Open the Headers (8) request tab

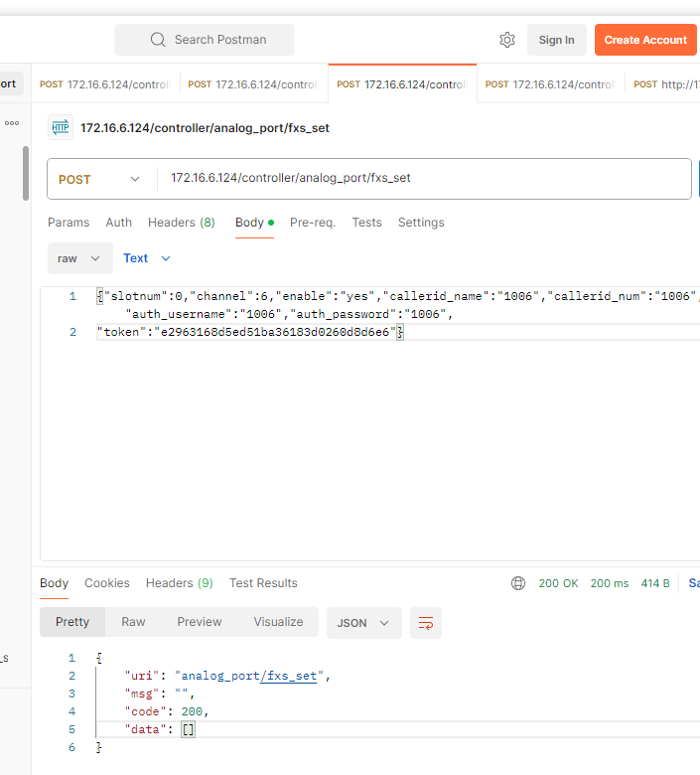pos(182,223)
